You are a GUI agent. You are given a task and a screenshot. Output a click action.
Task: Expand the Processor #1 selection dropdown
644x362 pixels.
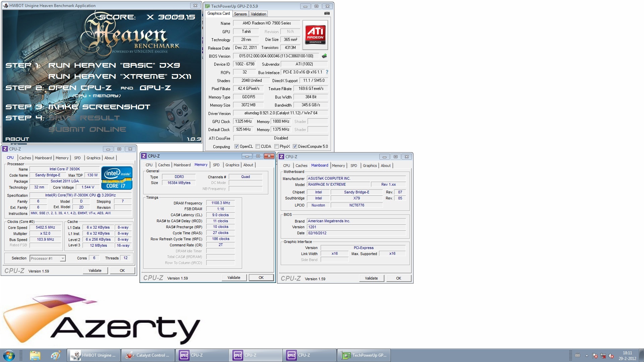point(62,258)
